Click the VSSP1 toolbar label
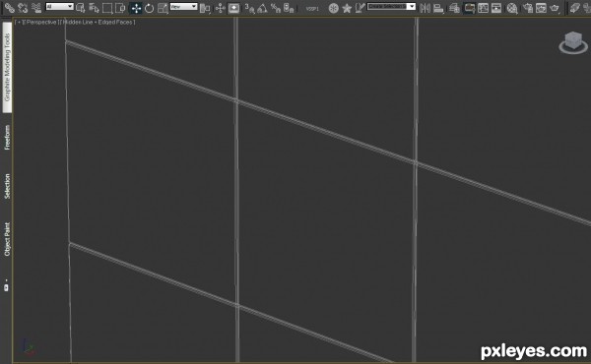 (312, 8)
